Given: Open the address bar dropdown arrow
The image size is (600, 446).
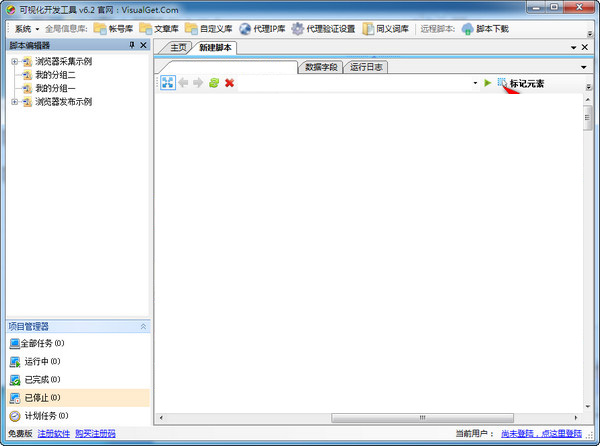Looking at the screenshot, I should pyautogui.click(x=475, y=83).
